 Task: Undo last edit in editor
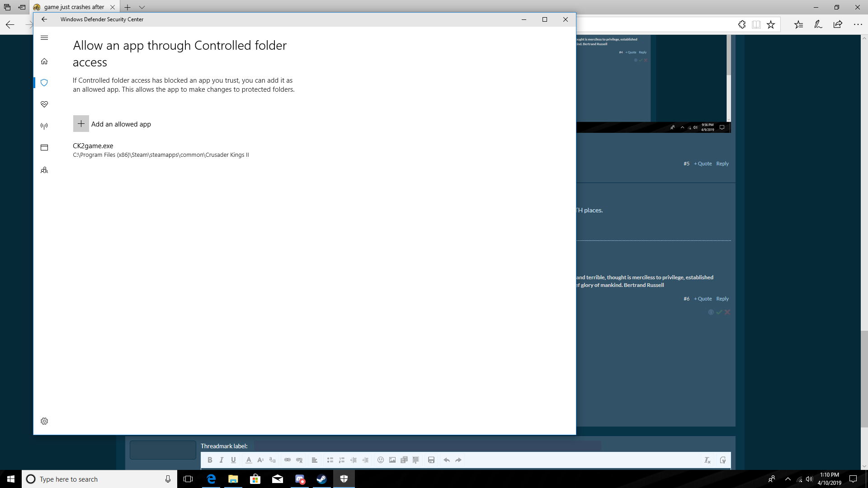coord(447,460)
